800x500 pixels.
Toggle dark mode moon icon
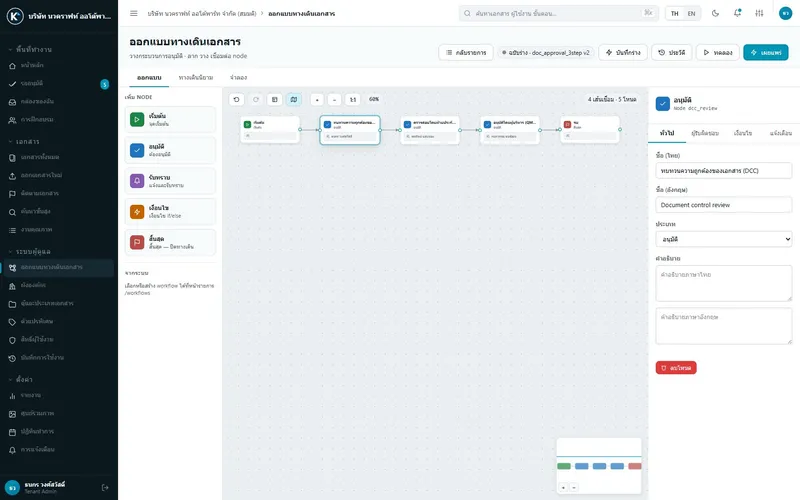715,13
